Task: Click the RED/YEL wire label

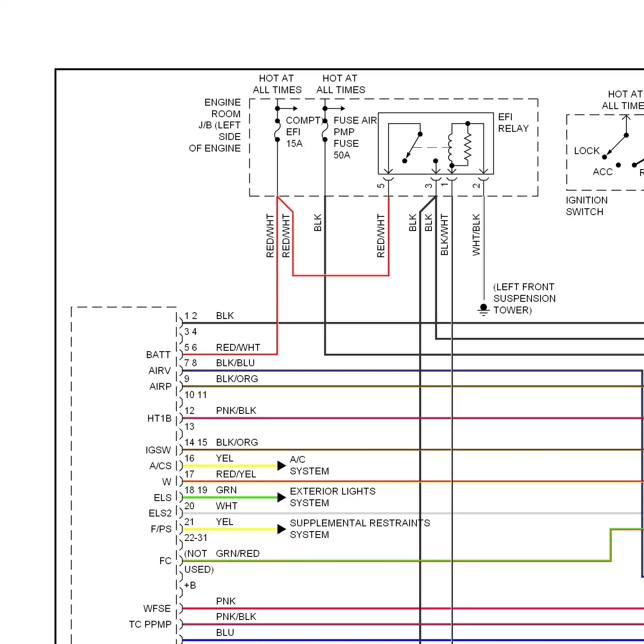Action: (236, 474)
